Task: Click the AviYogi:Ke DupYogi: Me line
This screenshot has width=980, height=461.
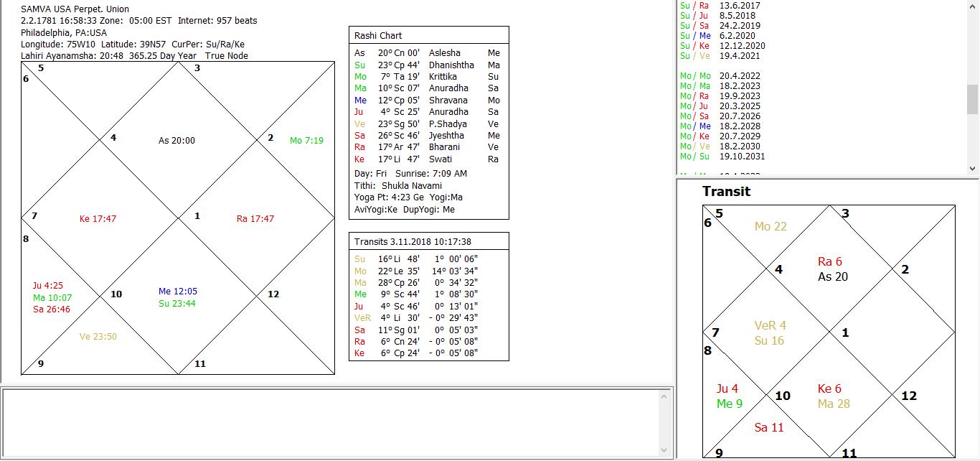Action: point(405,210)
